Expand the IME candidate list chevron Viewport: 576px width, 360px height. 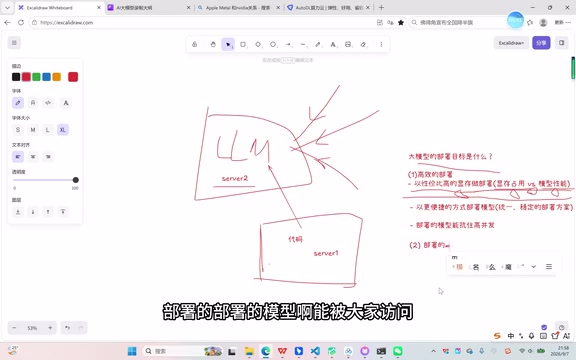click(x=534, y=267)
